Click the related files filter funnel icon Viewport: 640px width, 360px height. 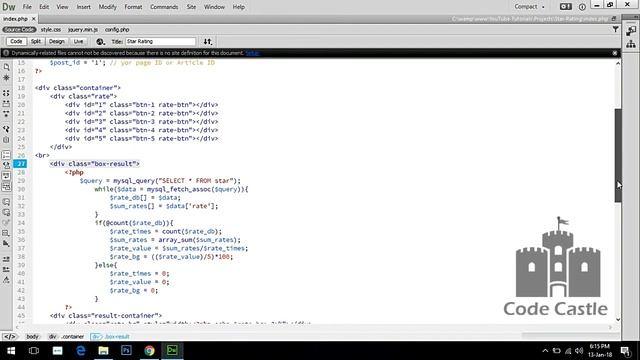point(615,29)
